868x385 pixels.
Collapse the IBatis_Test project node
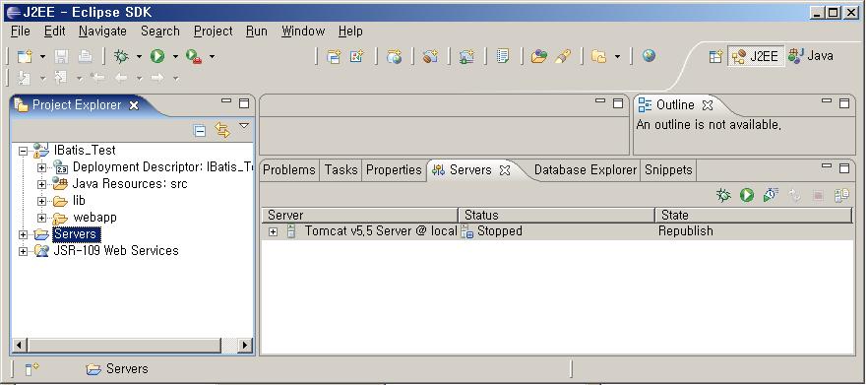click(x=23, y=151)
